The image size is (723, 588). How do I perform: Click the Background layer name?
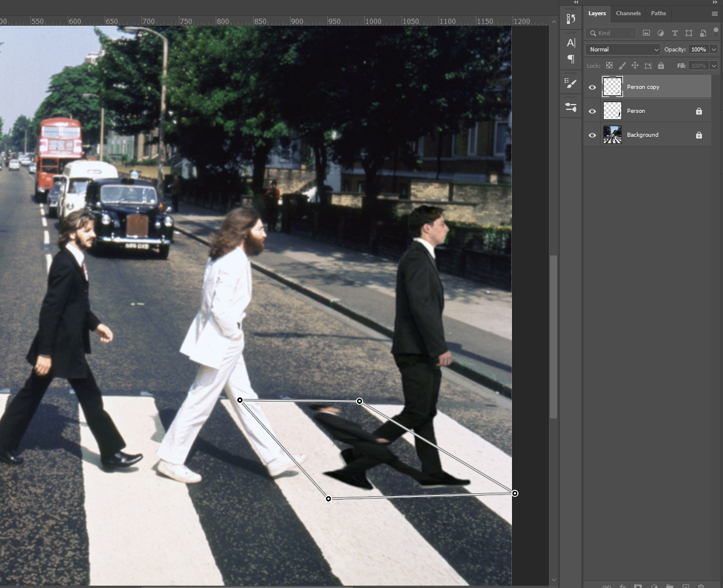642,135
